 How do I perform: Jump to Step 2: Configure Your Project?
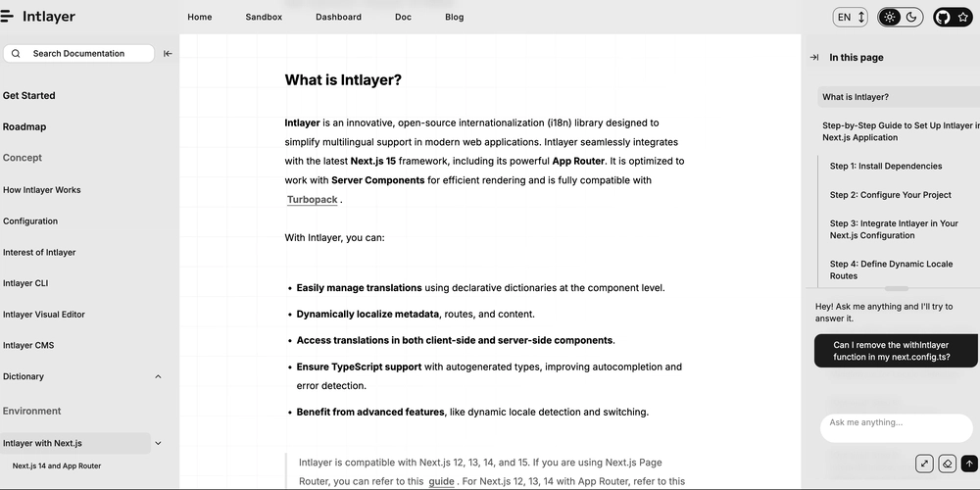point(890,195)
